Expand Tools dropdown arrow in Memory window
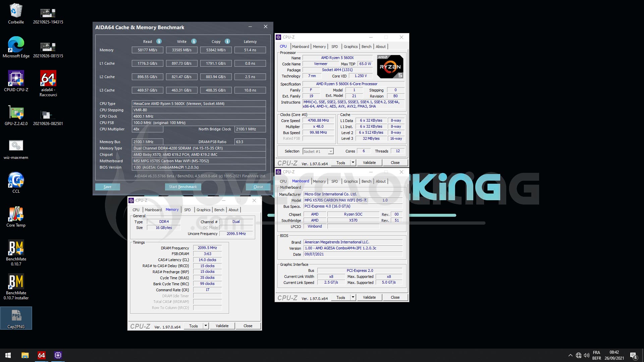Screen dimensions: 644x362 (206, 326)
